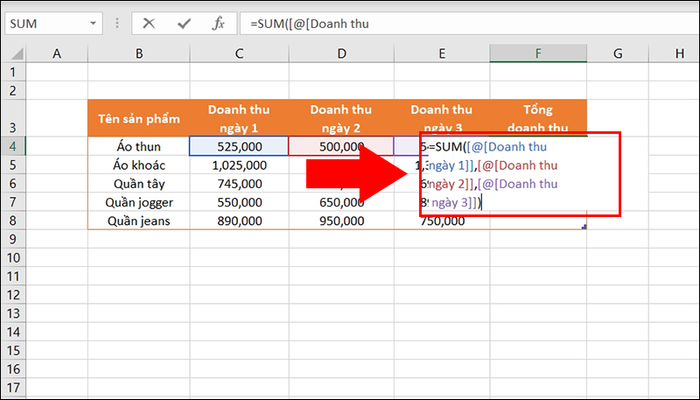Select row 1 header
Screen dimensions: 700x400
tap(13, 72)
